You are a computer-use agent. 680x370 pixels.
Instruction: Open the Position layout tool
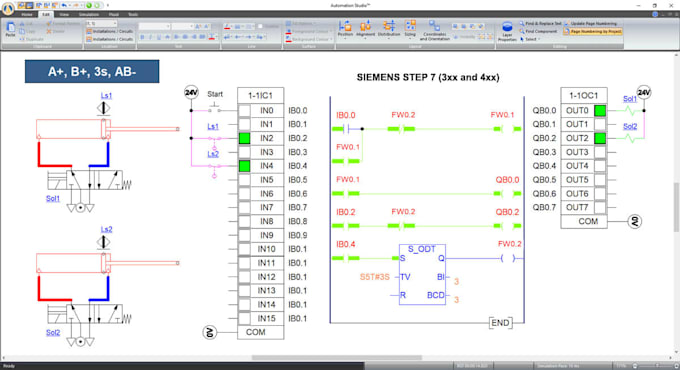[345, 29]
